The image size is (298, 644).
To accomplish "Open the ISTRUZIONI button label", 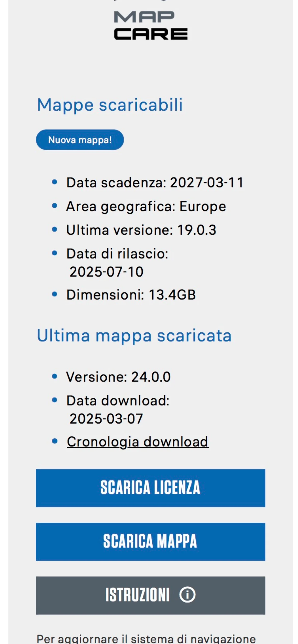I will (138, 595).
